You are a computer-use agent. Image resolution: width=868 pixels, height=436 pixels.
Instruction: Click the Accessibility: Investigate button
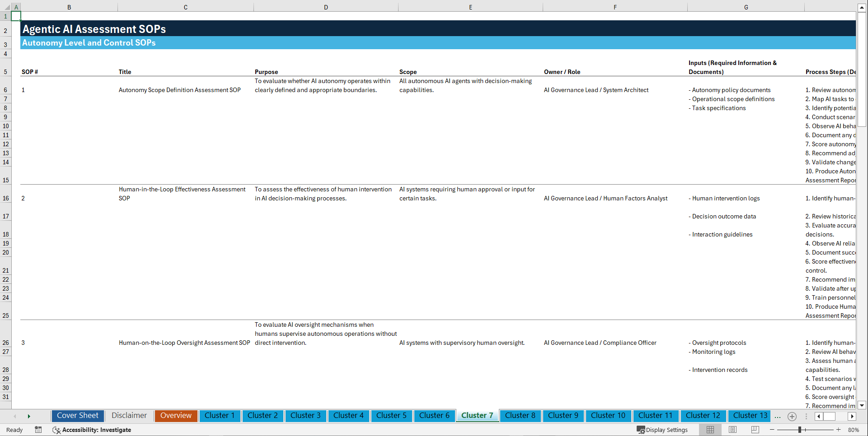(x=92, y=430)
